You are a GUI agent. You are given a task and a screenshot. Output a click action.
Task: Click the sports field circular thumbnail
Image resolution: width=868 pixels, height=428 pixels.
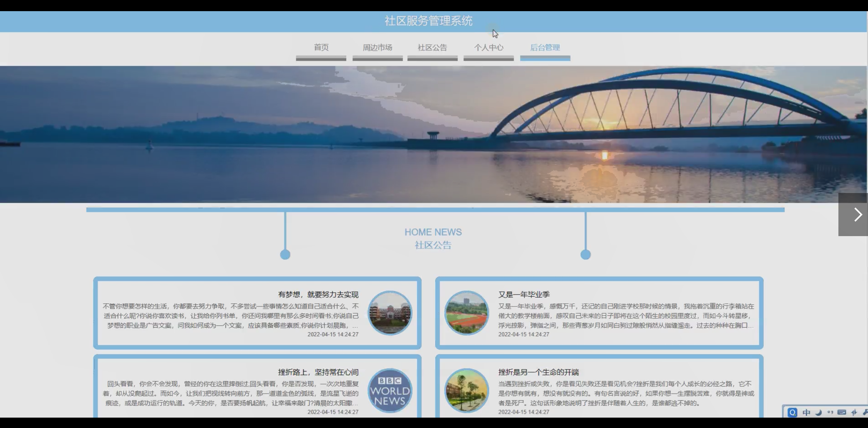click(x=466, y=313)
